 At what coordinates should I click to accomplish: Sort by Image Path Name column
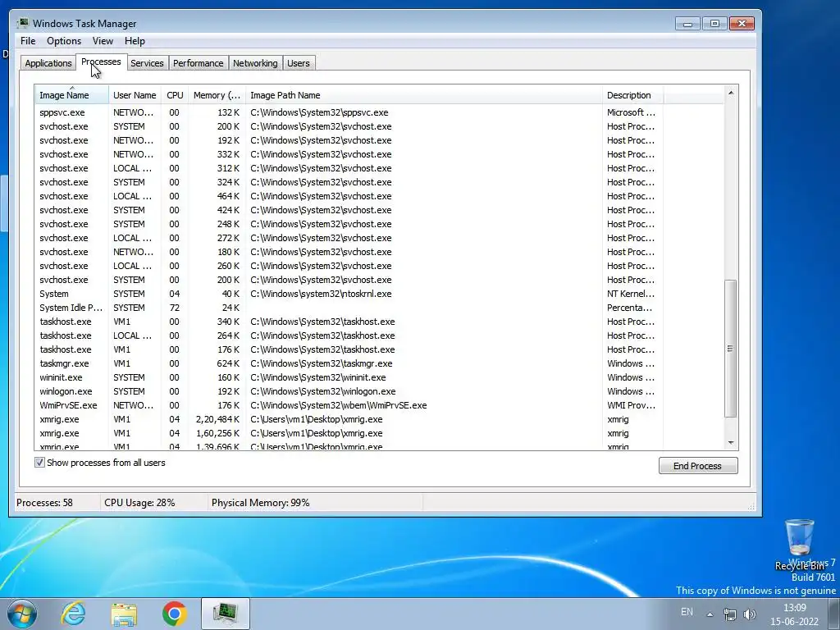[x=424, y=95]
